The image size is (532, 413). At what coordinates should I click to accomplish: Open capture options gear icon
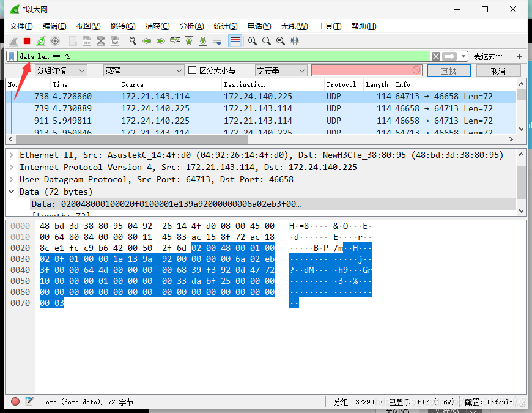coord(54,41)
